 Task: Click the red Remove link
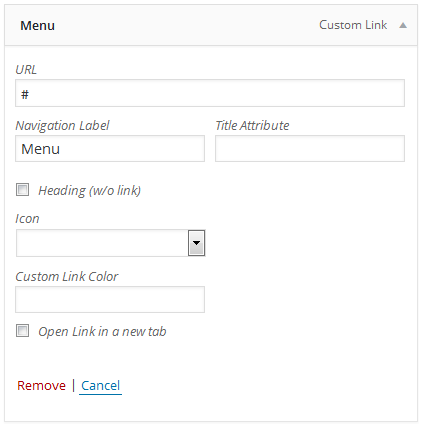(x=41, y=386)
